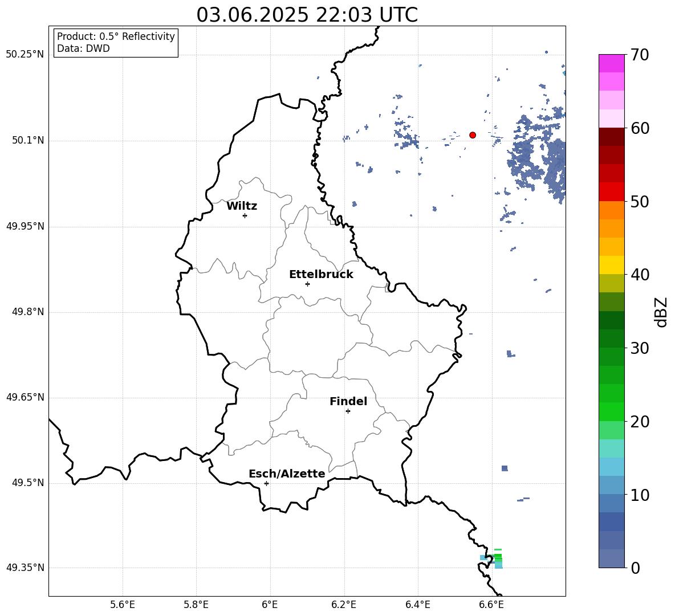Click the Esch/Alzette map label
The width and height of the screenshot is (675, 616).
[287, 474]
